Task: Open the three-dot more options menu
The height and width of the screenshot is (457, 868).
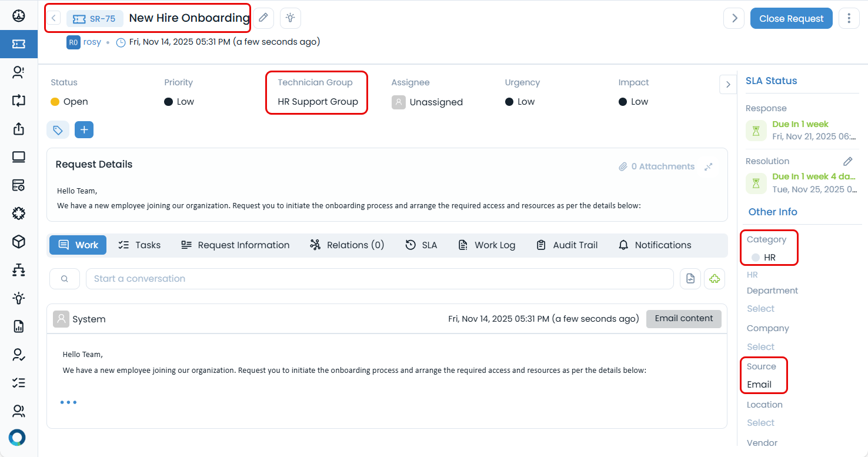Action: click(849, 18)
